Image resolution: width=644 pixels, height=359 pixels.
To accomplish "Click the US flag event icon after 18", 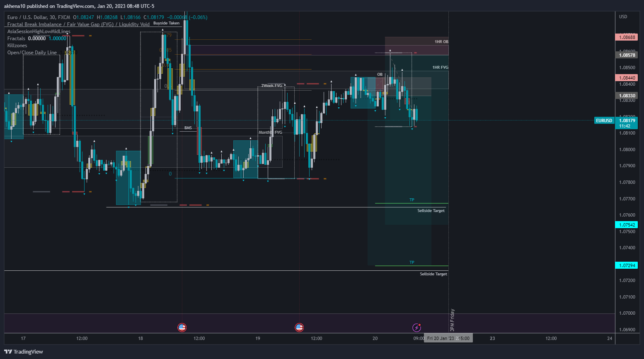I will click(182, 328).
